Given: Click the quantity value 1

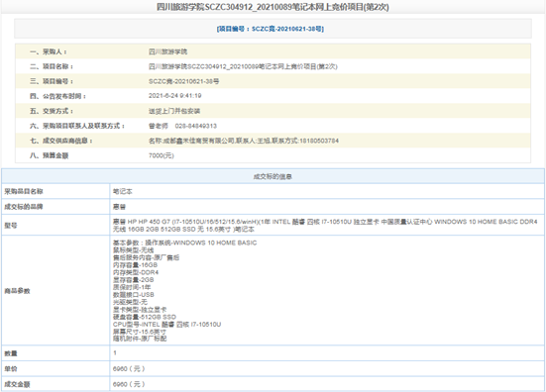Looking at the screenshot, I should [115, 353].
